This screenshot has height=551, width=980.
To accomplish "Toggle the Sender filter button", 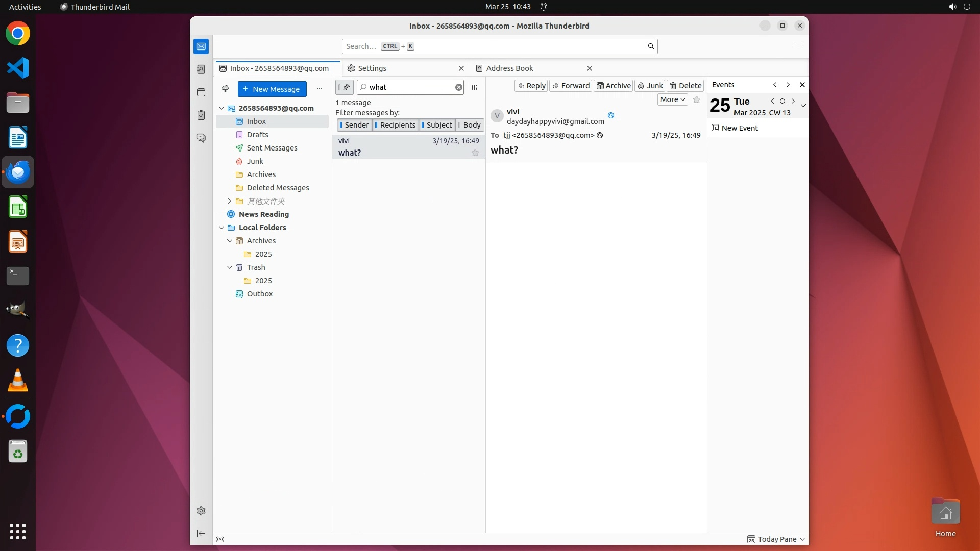I will (x=354, y=125).
